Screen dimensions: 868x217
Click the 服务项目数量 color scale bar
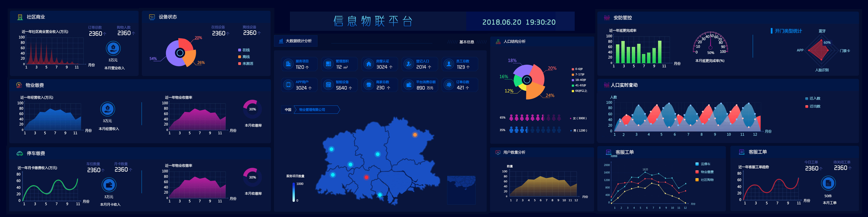(x=294, y=192)
